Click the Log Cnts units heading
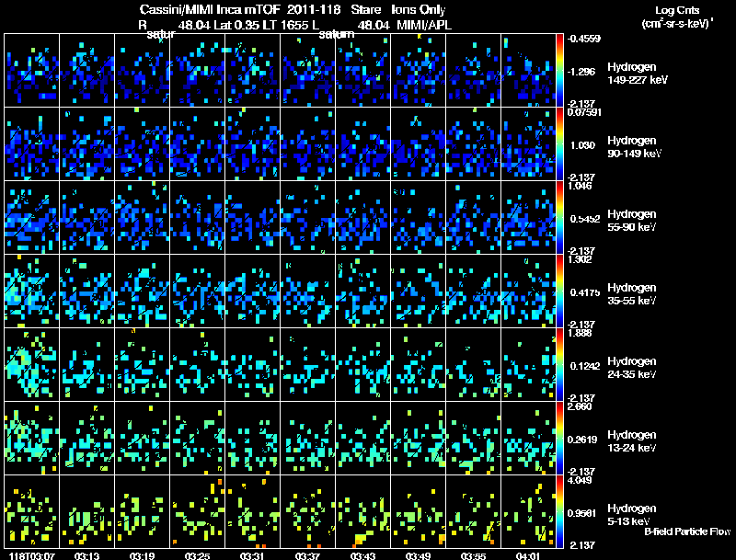Viewport: 736px width, 560px height. point(677,10)
